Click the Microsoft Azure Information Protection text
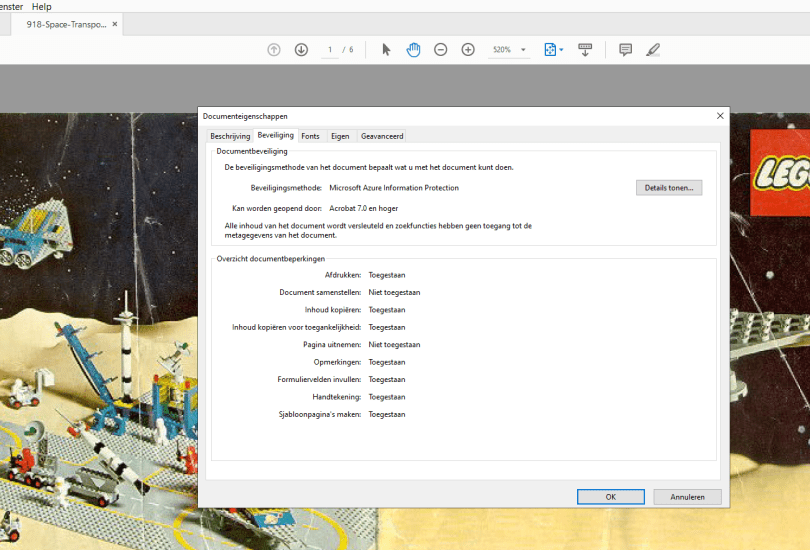 coord(394,188)
